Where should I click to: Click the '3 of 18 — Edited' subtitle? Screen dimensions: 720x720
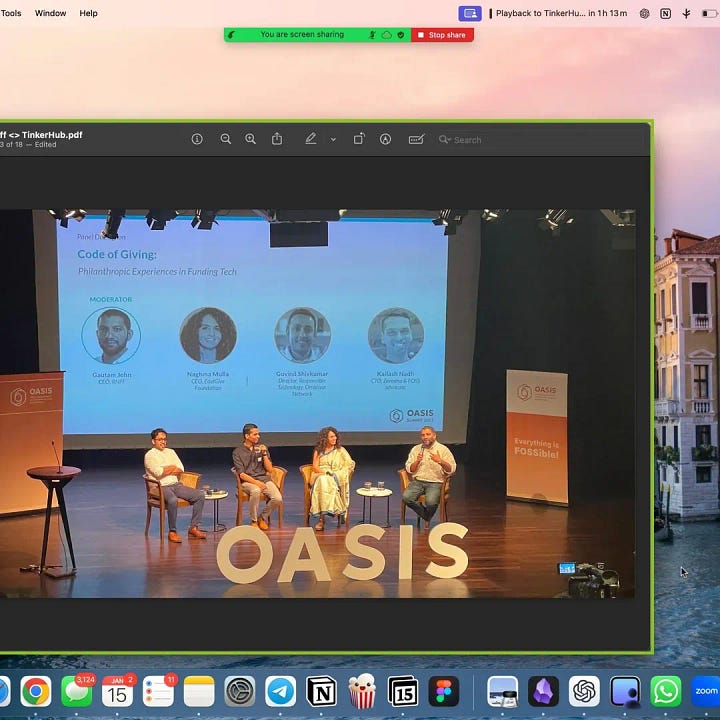[28, 145]
